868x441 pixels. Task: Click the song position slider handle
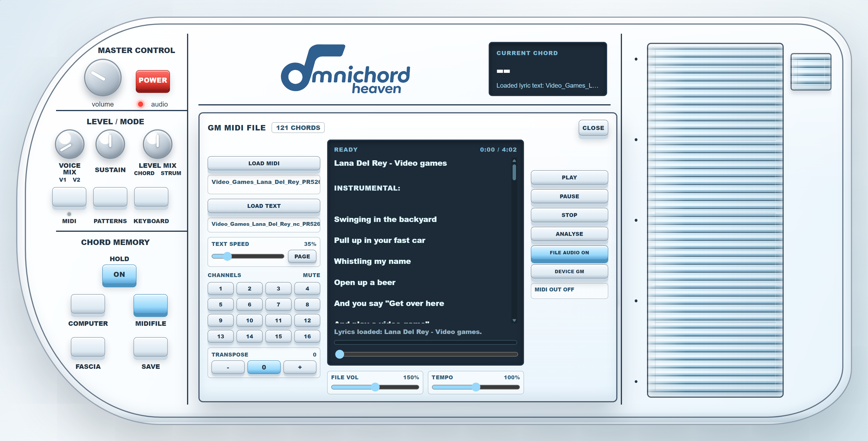click(x=340, y=354)
